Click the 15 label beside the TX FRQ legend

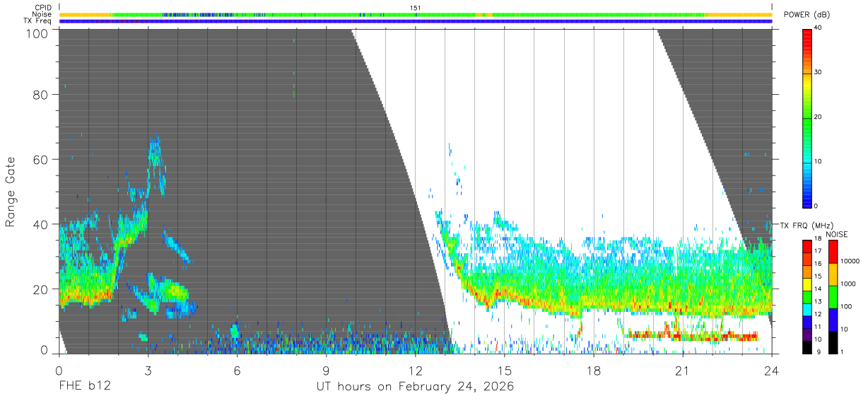click(x=819, y=277)
